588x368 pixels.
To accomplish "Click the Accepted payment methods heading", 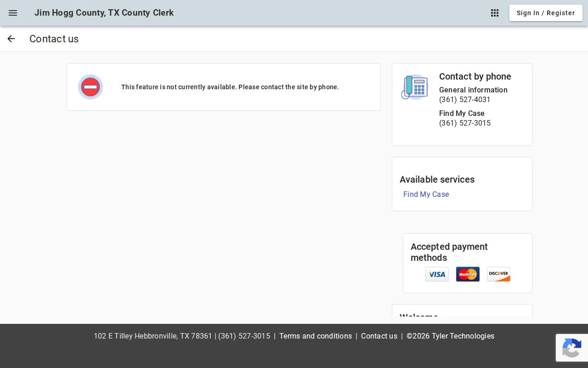I will (449, 252).
